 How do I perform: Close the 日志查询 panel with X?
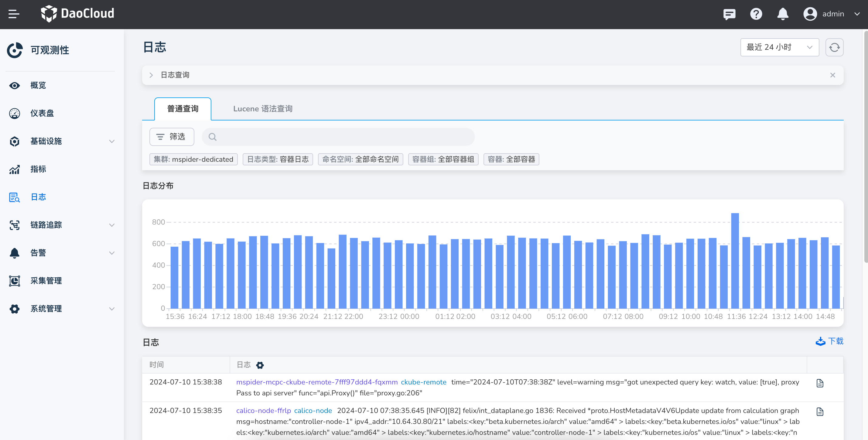point(832,75)
